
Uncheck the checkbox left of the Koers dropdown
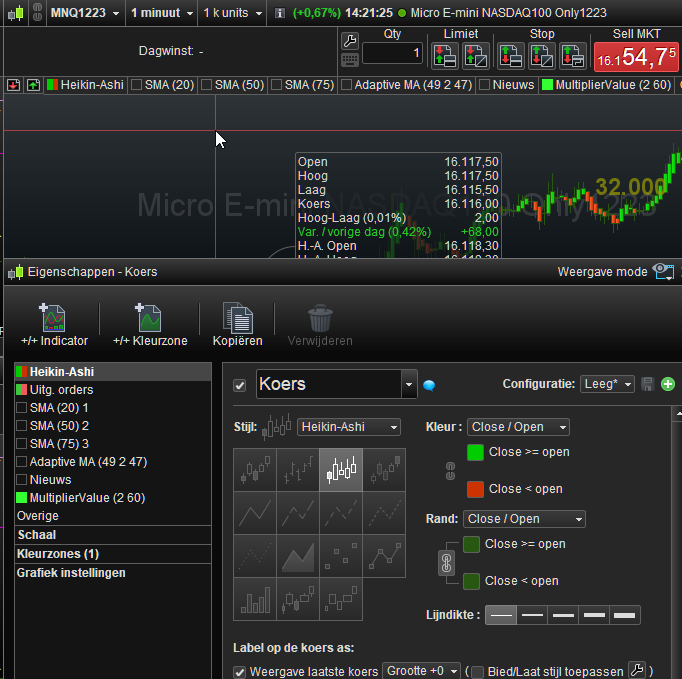240,385
